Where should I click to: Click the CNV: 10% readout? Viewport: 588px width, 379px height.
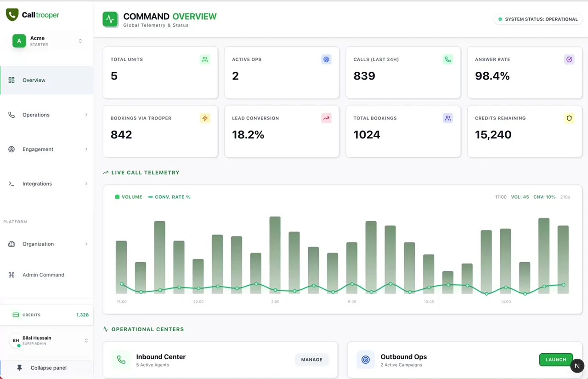coord(544,197)
